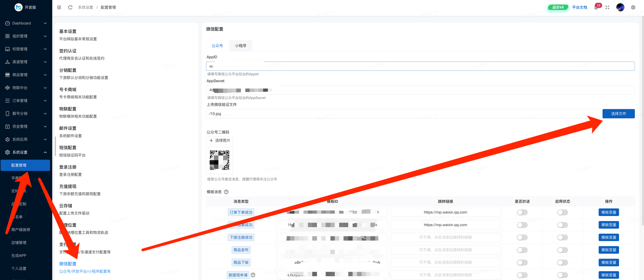This screenshot has width=644, height=280.
Task: Click the AppID input field
Action: [420, 66]
